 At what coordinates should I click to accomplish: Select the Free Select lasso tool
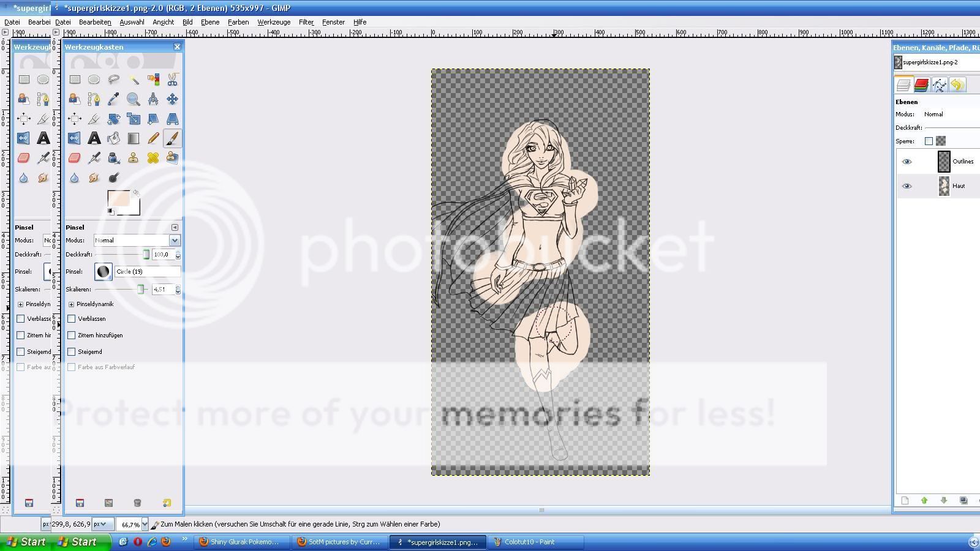pos(113,79)
